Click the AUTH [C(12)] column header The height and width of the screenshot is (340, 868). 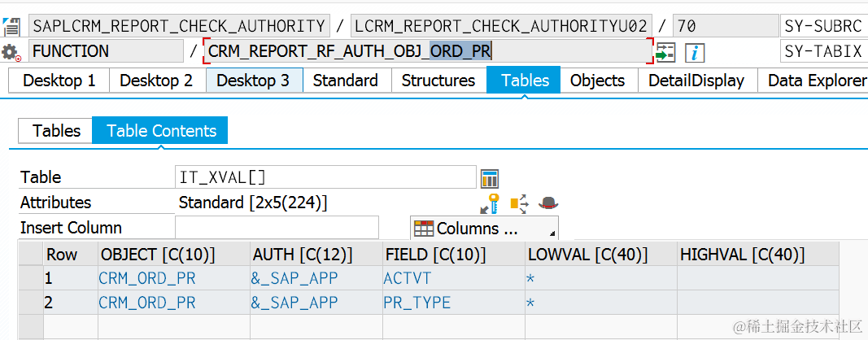[x=316, y=254]
